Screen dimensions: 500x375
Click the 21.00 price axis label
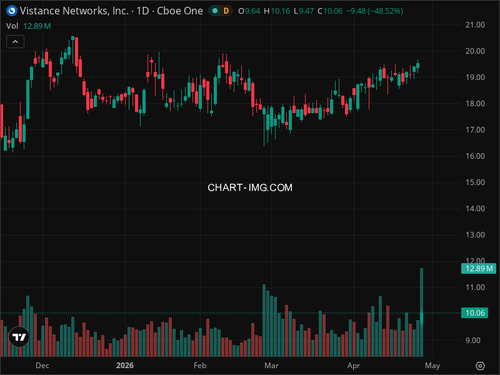(475, 25)
